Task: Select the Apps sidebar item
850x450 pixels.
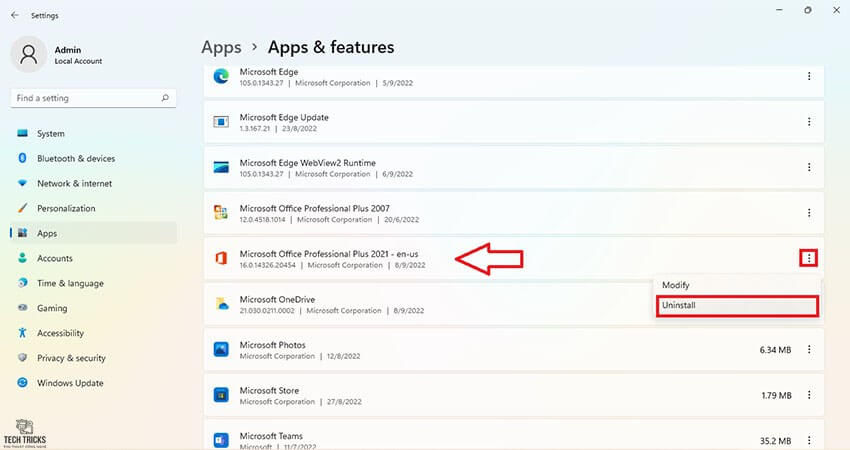Action: click(93, 233)
